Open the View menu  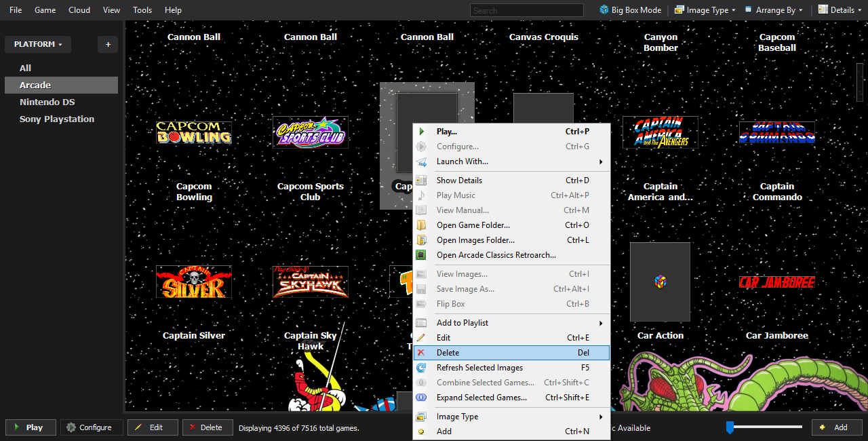tap(111, 10)
